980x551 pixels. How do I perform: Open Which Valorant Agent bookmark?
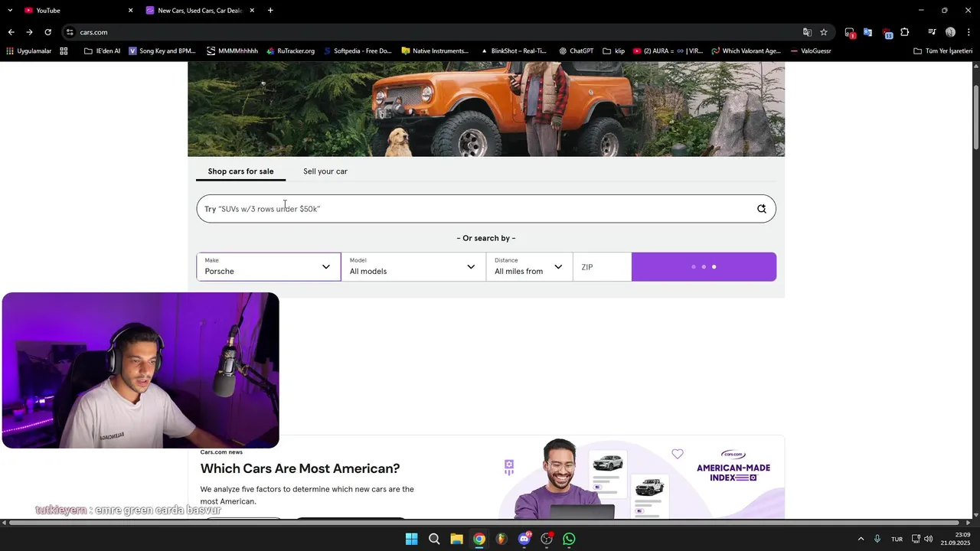pyautogui.click(x=746, y=51)
